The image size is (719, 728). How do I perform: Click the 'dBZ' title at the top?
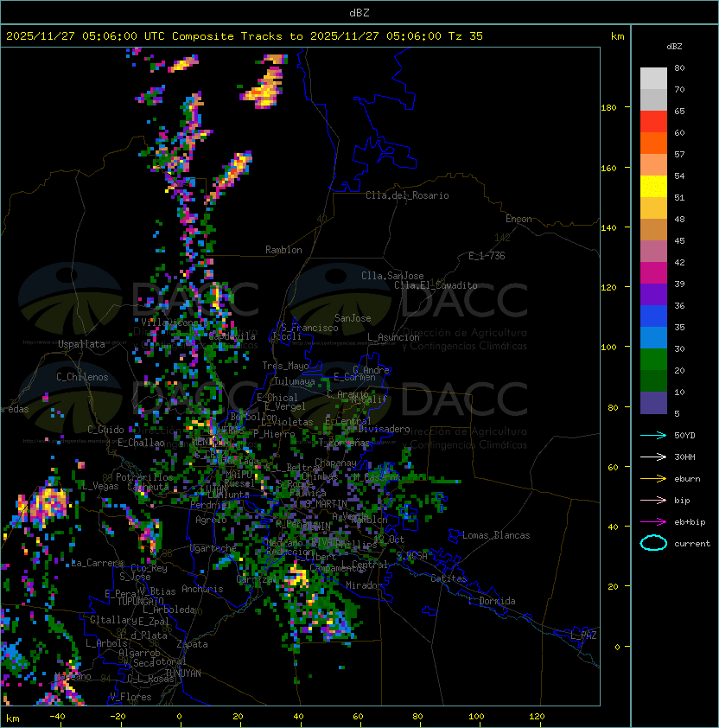tap(359, 13)
